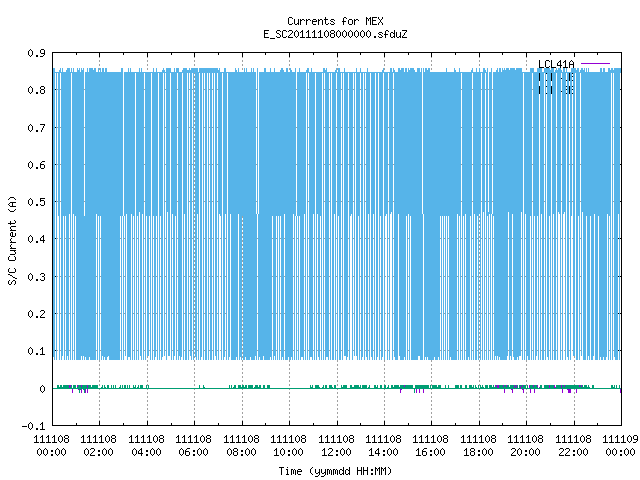Click the x-axis time label '22:00'
Viewport: 640px width, 480px height.
pyautogui.click(x=573, y=452)
